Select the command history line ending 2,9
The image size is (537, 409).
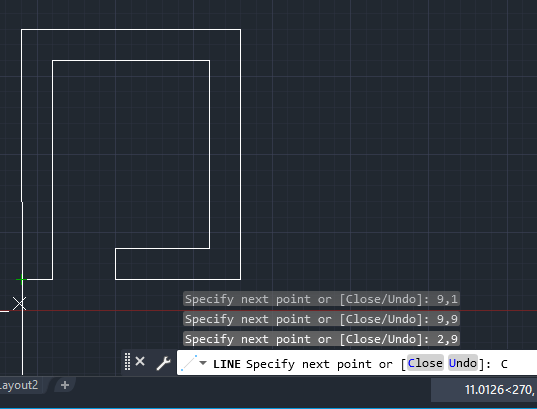point(321,339)
